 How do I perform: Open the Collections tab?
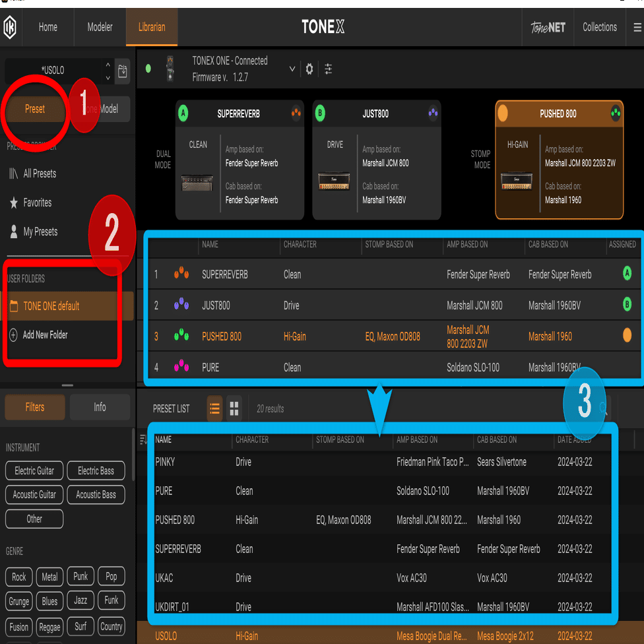[600, 27]
